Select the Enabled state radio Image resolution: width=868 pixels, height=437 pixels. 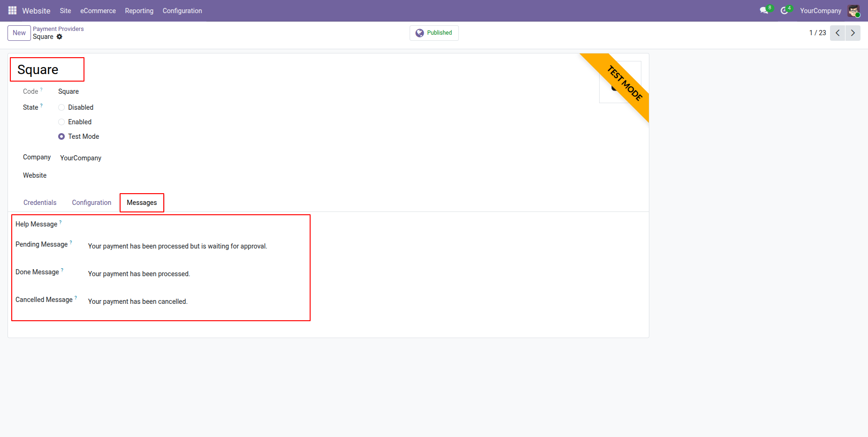click(61, 122)
